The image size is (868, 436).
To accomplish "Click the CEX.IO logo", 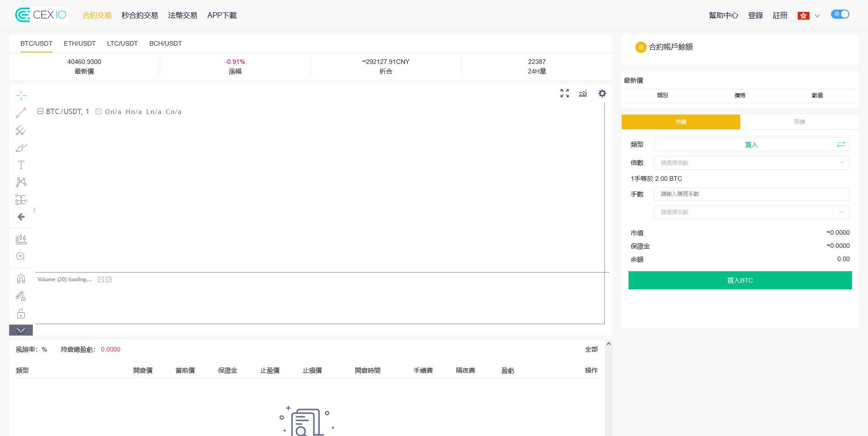I will pos(41,15).
